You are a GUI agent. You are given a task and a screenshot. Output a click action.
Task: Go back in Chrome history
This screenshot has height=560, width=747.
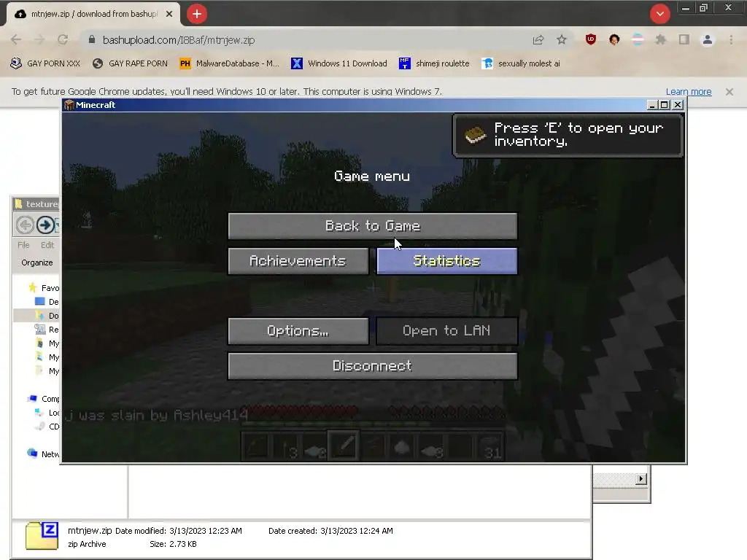pyautogui.click(x=16, y=39)
